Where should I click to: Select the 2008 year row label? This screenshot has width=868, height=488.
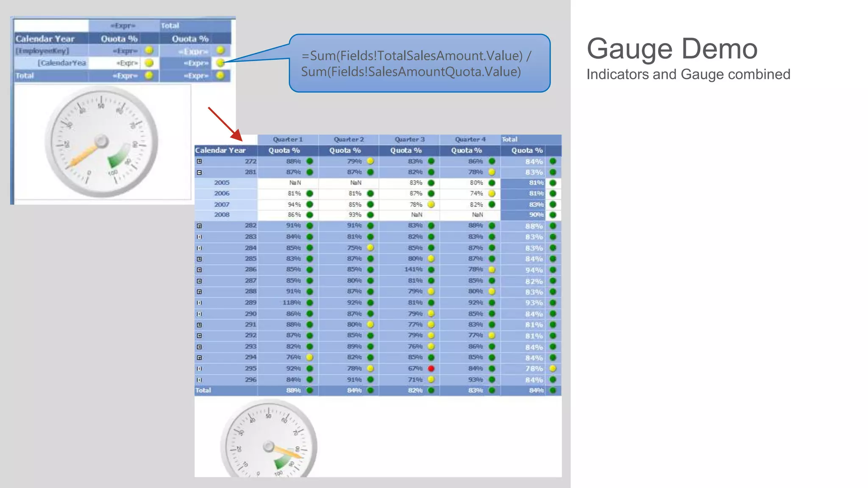point(222,215)
